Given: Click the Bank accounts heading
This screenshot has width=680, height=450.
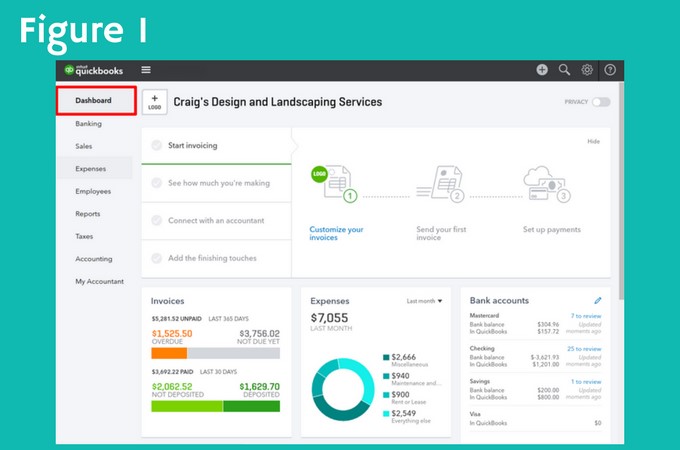Looking at the screenshot, I should [499, 300].
